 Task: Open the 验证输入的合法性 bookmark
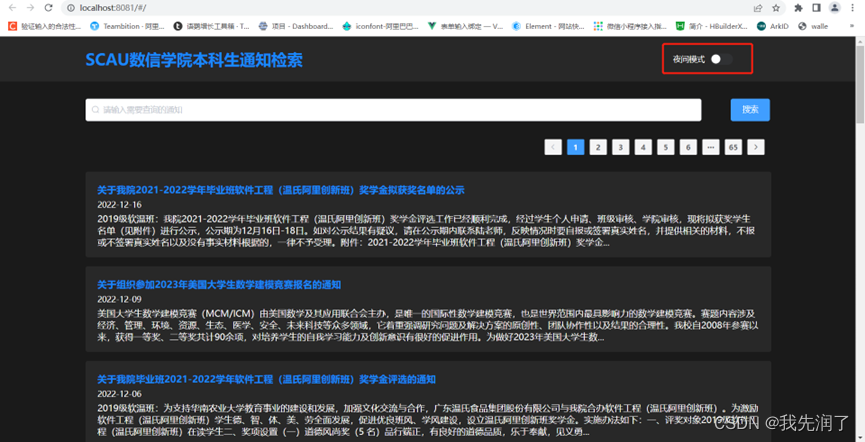pyautogui.click(x=44, y=26)
